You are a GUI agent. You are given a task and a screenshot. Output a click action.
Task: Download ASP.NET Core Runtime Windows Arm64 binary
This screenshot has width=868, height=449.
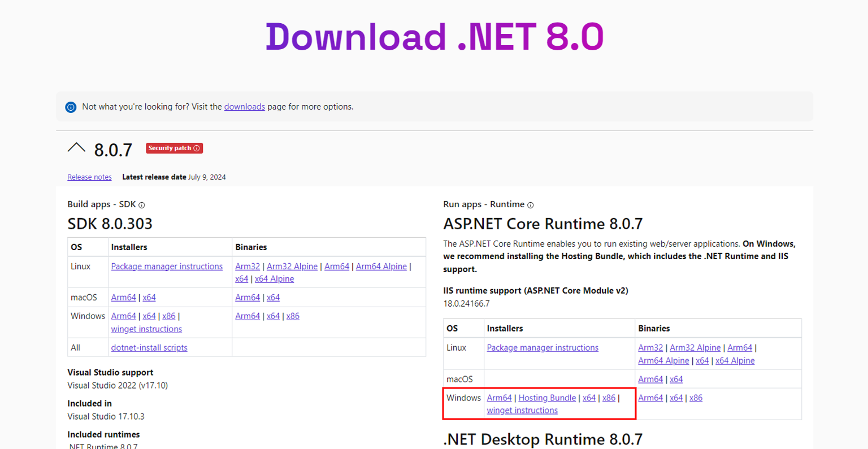[650, 398]
